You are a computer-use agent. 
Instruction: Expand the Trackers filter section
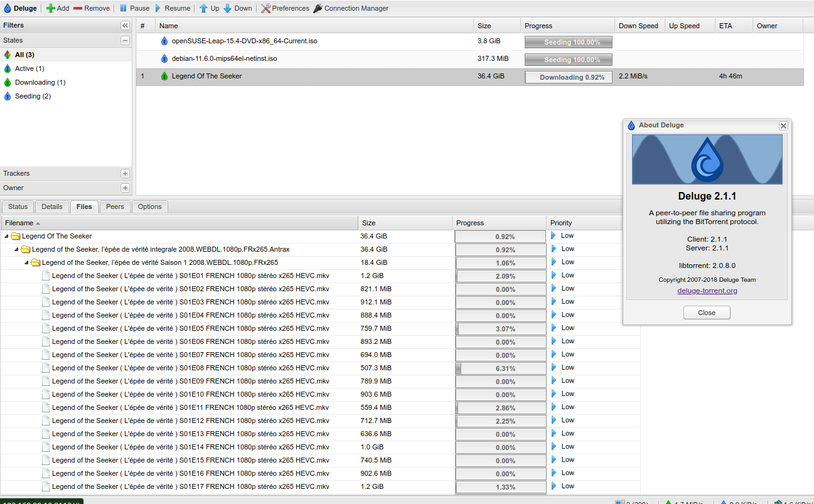coord(126,174)
